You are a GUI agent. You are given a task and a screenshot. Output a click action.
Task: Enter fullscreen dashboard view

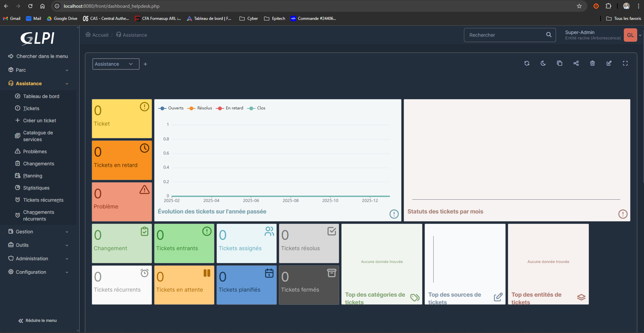pos(625,63)
